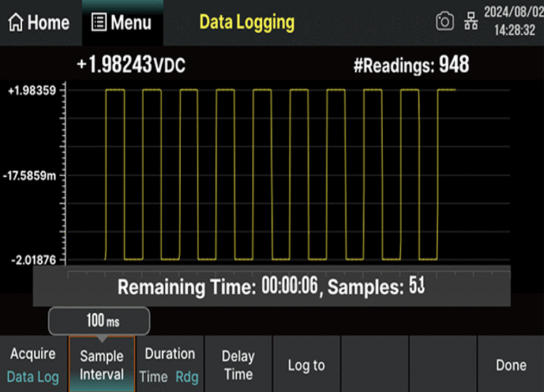The width and height of the screenshot is (544, 392).
Task: Click the Home label
Action: [x=48, y=23]
